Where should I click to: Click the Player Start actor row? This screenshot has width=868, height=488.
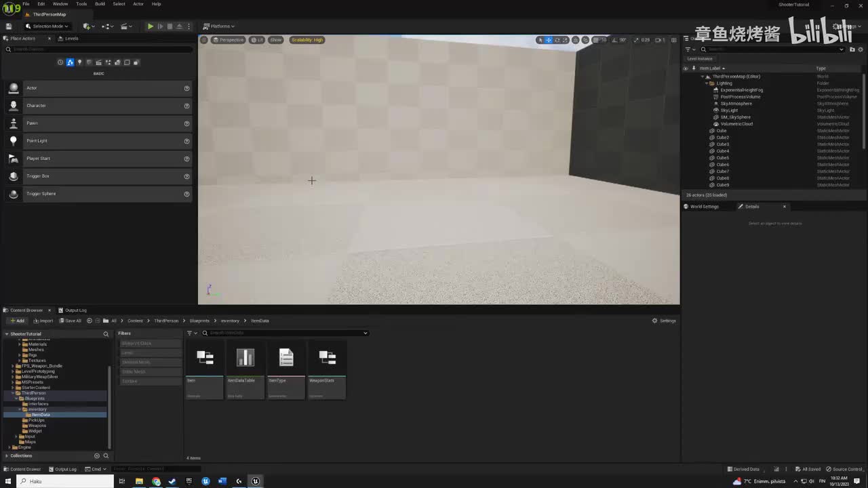point(98,159)
